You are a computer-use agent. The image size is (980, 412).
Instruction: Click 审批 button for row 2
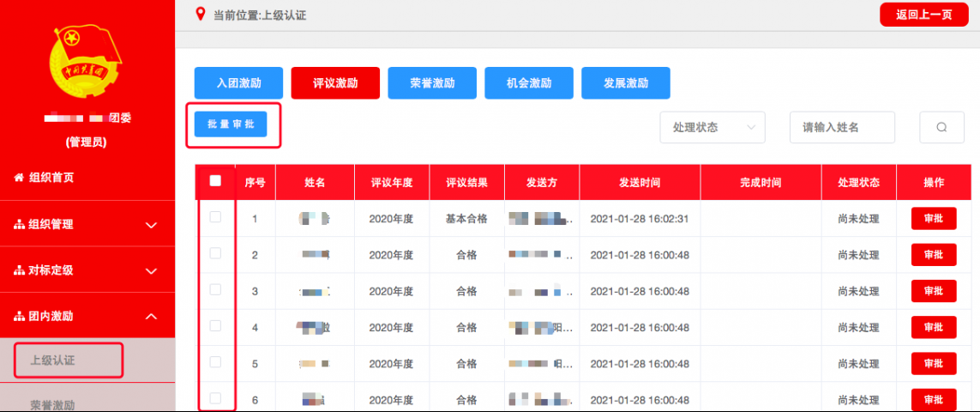tap(933, 255)
